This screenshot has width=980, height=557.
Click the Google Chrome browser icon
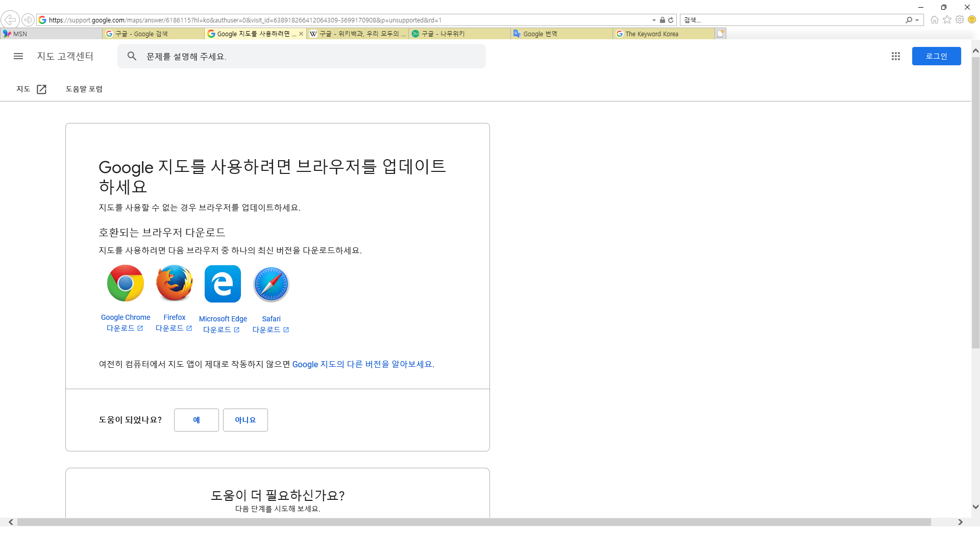[126, 283]
